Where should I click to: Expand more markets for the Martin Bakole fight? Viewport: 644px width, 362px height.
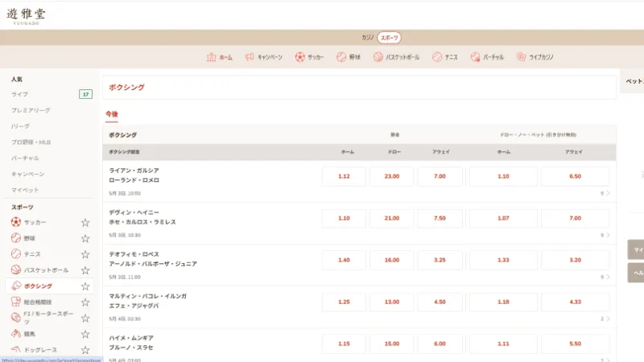[605, 319]
